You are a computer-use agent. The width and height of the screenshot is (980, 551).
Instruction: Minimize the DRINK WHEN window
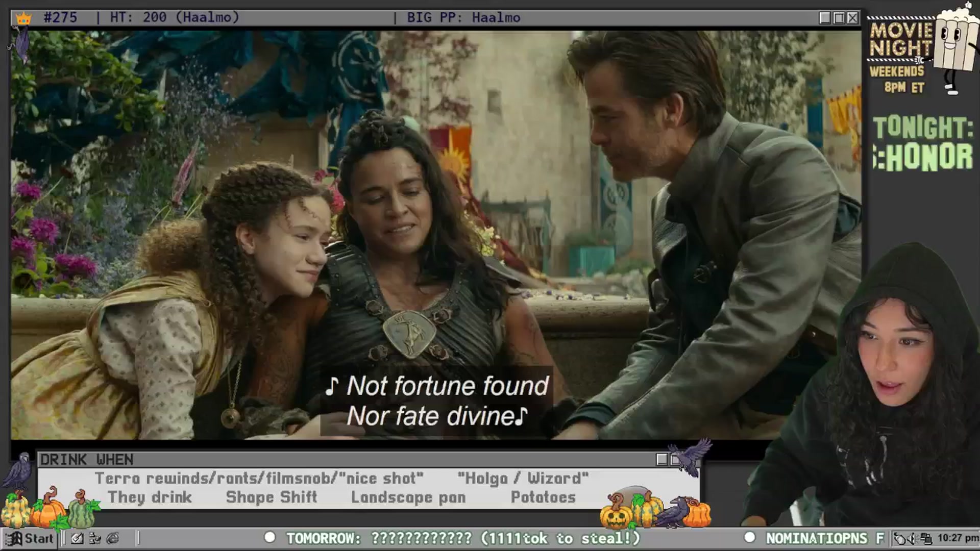(x=661, y=460)
